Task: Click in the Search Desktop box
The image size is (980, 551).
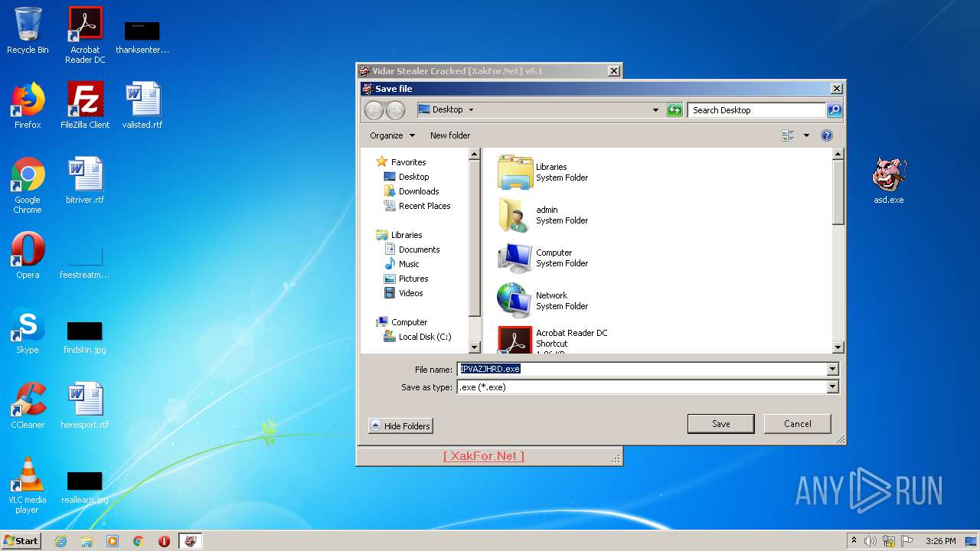Action: pyautogui.click(x=756, y=110)
